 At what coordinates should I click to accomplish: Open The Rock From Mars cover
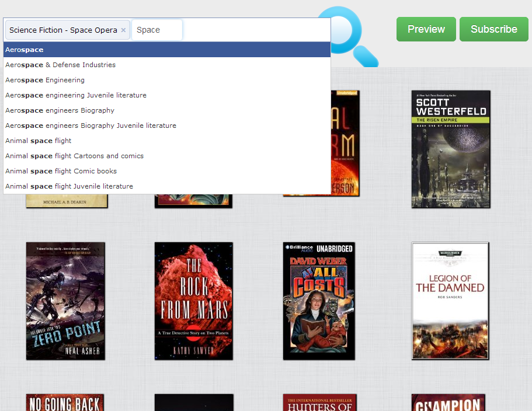pos(194,301)
